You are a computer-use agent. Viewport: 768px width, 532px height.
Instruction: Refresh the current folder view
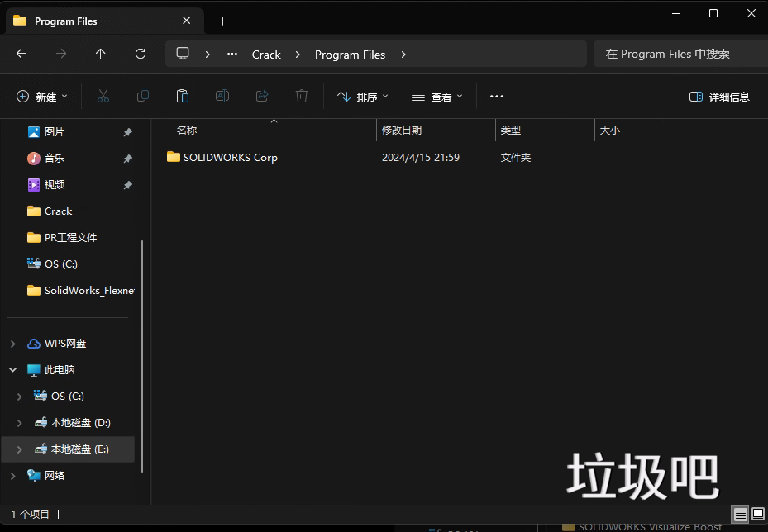coord(139,54)
